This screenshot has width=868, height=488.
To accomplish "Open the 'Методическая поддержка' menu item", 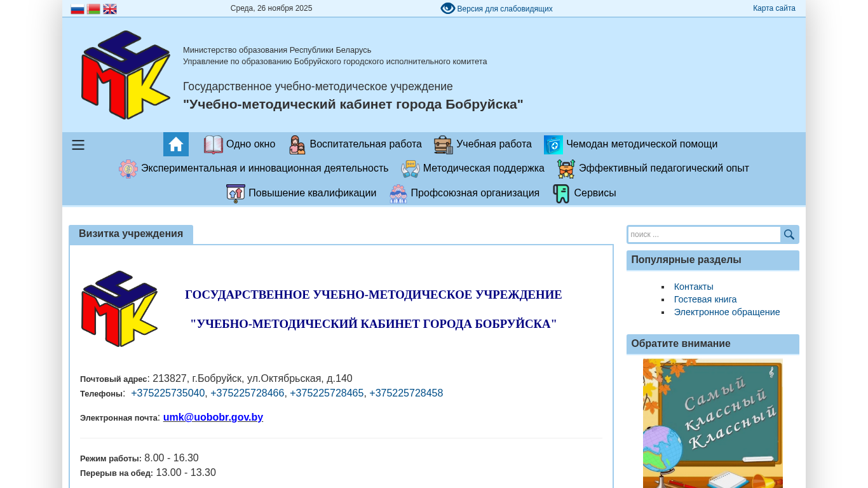I will [x=484, y=168].
